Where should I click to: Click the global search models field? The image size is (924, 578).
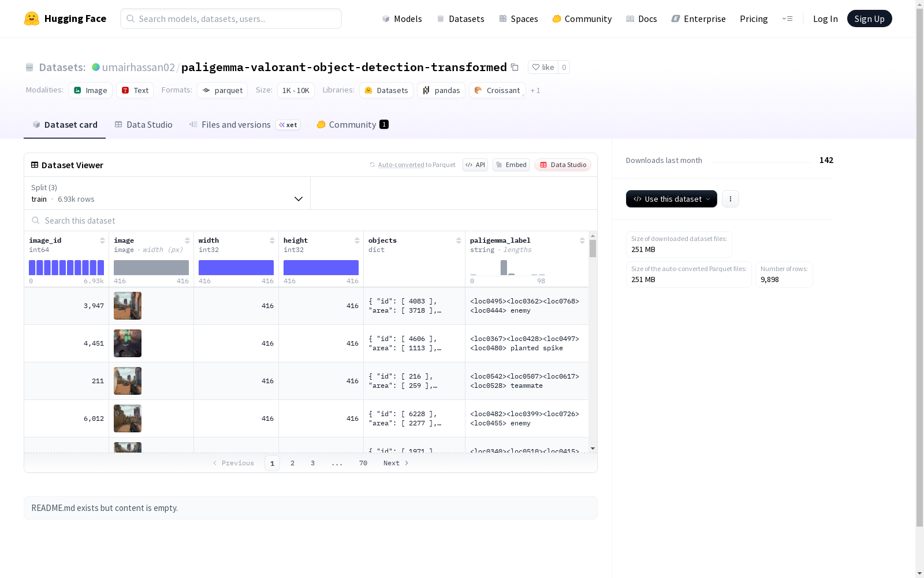pyautogui.click(x=231, y=18)
